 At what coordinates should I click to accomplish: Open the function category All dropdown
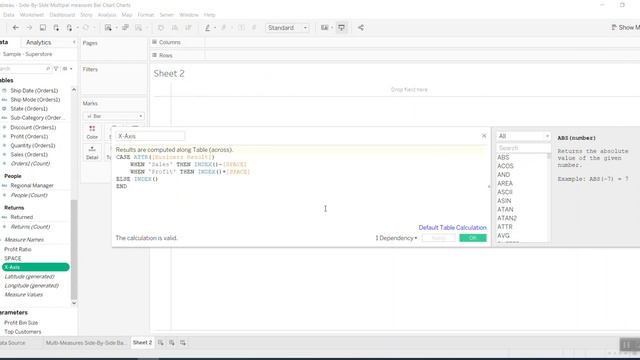[x=523, y=136]
